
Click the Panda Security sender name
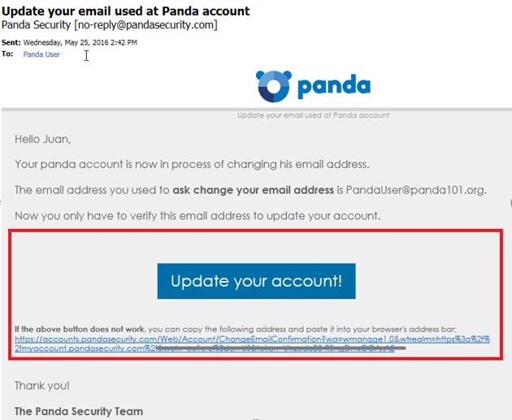(37, 25)
